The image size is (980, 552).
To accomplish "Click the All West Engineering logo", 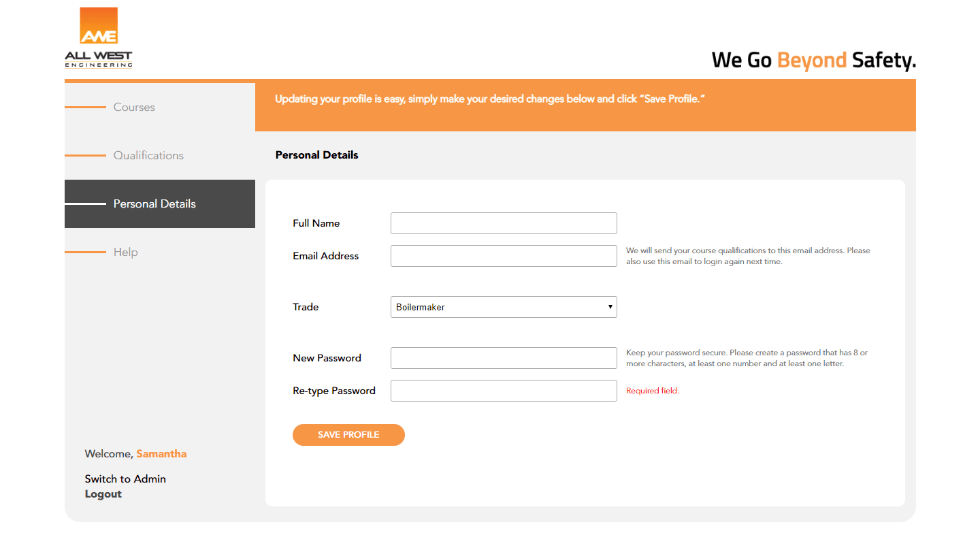I will click(x=99, y=38).
